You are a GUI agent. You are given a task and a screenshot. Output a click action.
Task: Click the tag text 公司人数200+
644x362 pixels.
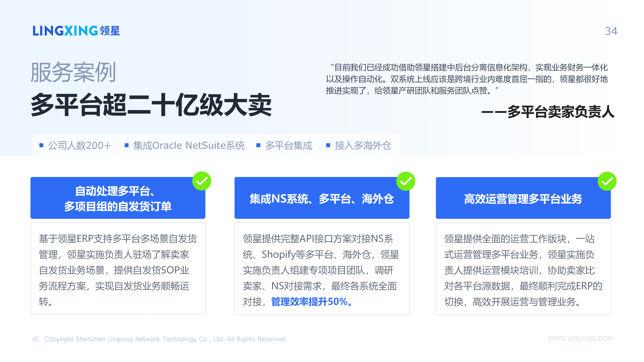80,145
